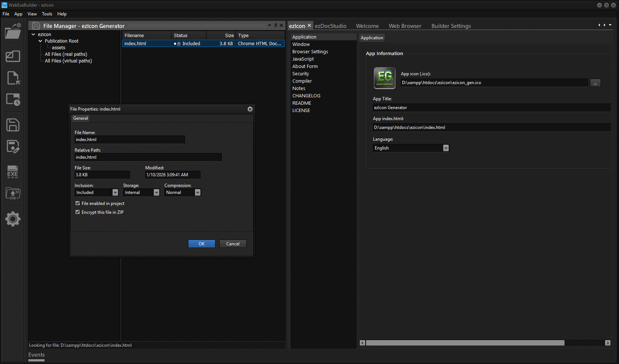Confirm File Properties with OK
Image resolution: width=619 pixels, height=364 pixels.
tap(202, 244)
